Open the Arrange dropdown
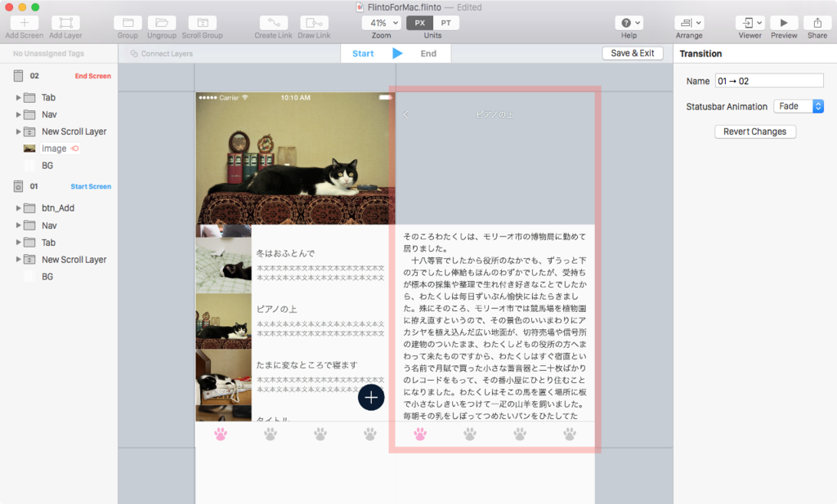 click(x=689, y=23)
